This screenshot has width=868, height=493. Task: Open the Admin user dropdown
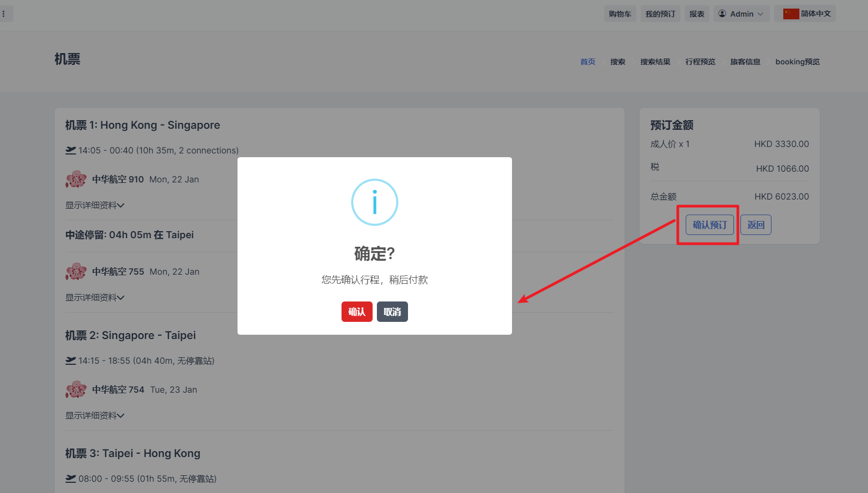pyautogui.click(x=741, y=14)
